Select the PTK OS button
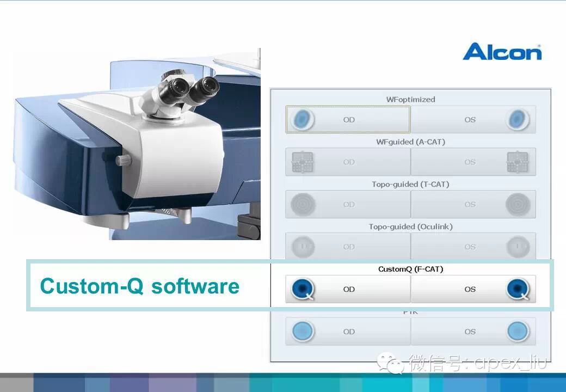566x392 pixels. click(473, 332)
